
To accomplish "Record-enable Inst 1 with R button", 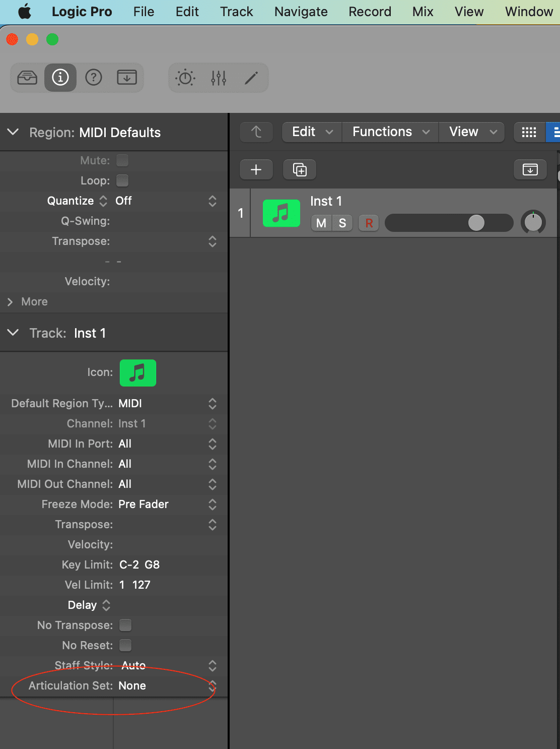I will (x=369, y=223).
